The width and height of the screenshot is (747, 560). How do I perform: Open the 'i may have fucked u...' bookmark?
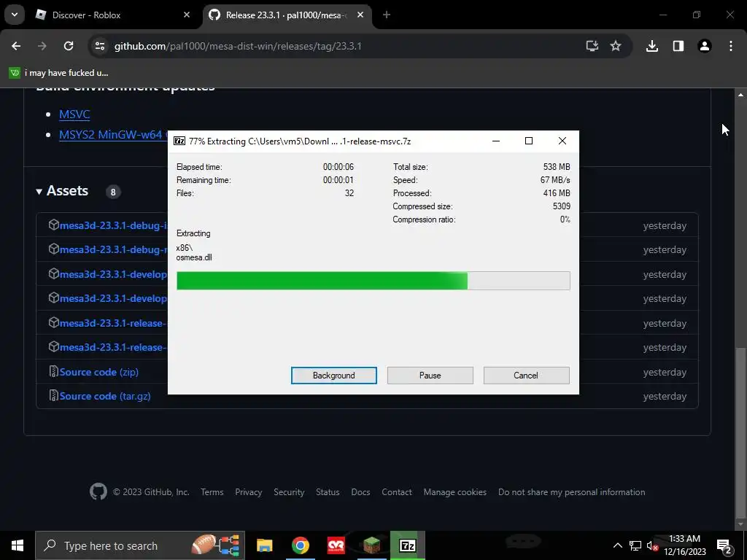58,73
